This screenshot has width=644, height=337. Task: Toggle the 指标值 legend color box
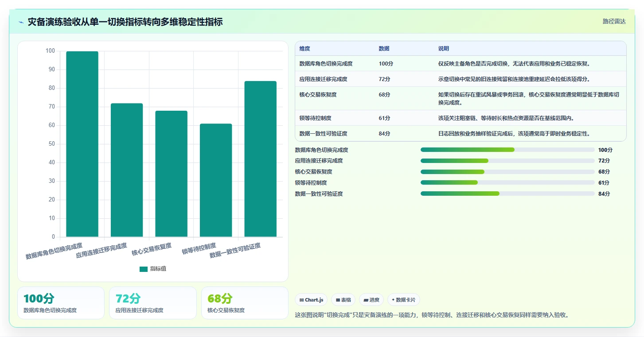[143, 269]
